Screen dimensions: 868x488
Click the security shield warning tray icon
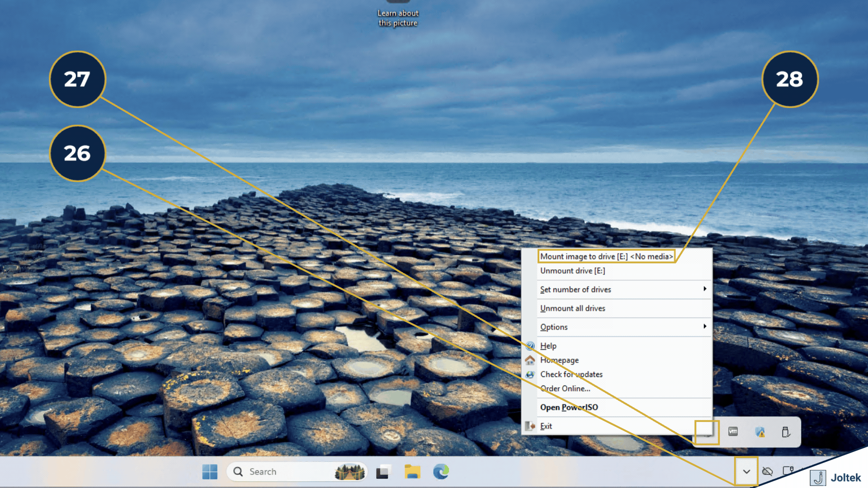[760, 432]
